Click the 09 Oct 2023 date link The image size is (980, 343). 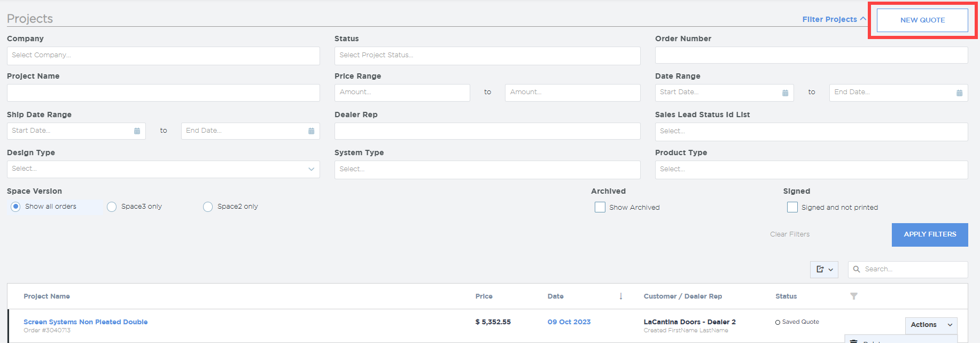569,322
